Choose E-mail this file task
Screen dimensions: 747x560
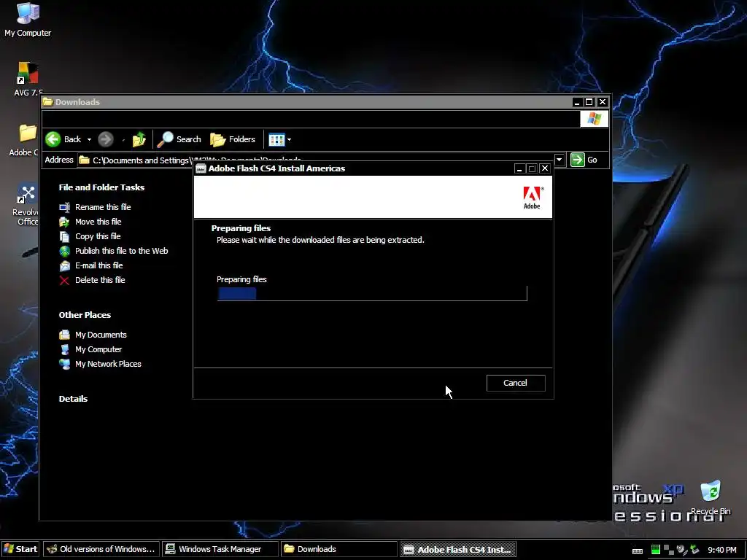[99, 265]
